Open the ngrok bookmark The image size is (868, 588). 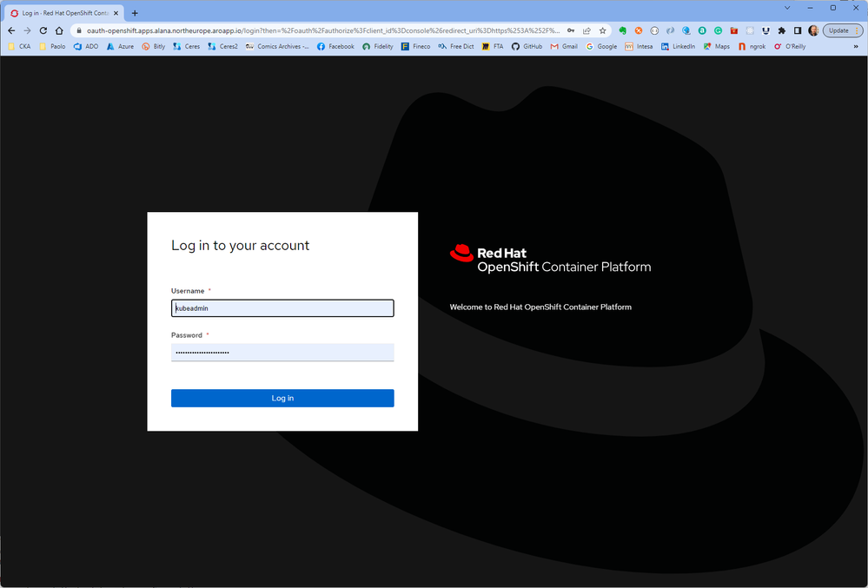click(752, 46)
